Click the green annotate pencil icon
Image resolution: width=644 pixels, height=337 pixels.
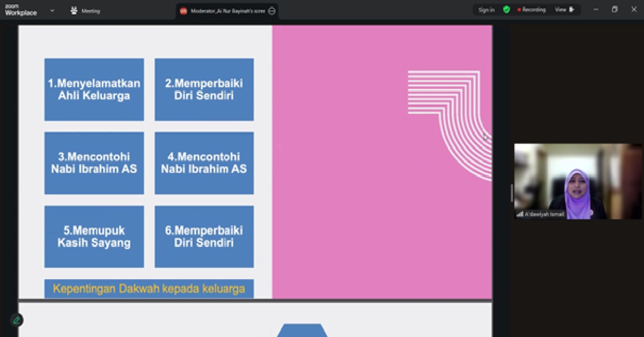[x=17, y=320]
